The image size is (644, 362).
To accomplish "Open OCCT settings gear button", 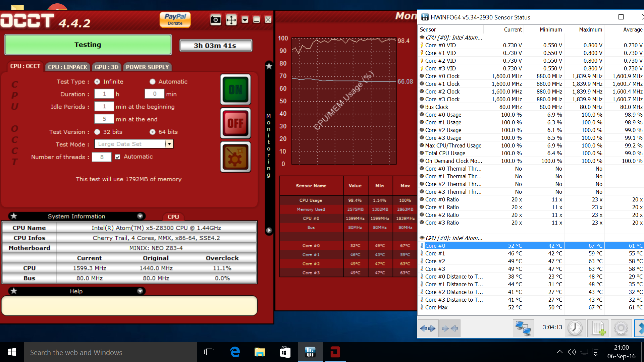I will click(235, 157).
